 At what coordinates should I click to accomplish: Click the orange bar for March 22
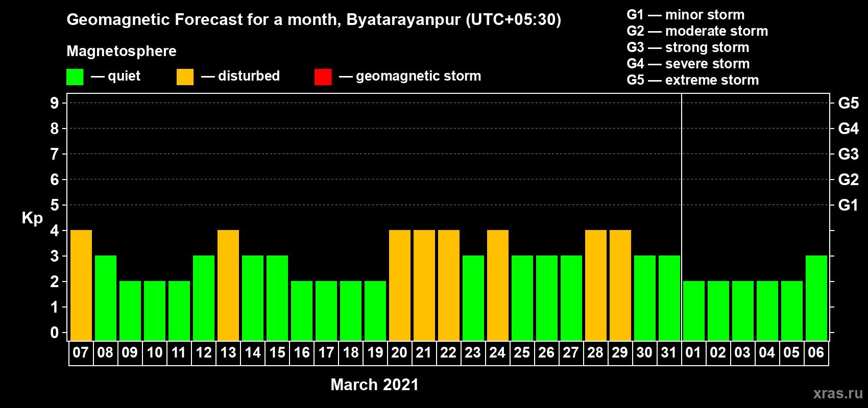point(449,286)
